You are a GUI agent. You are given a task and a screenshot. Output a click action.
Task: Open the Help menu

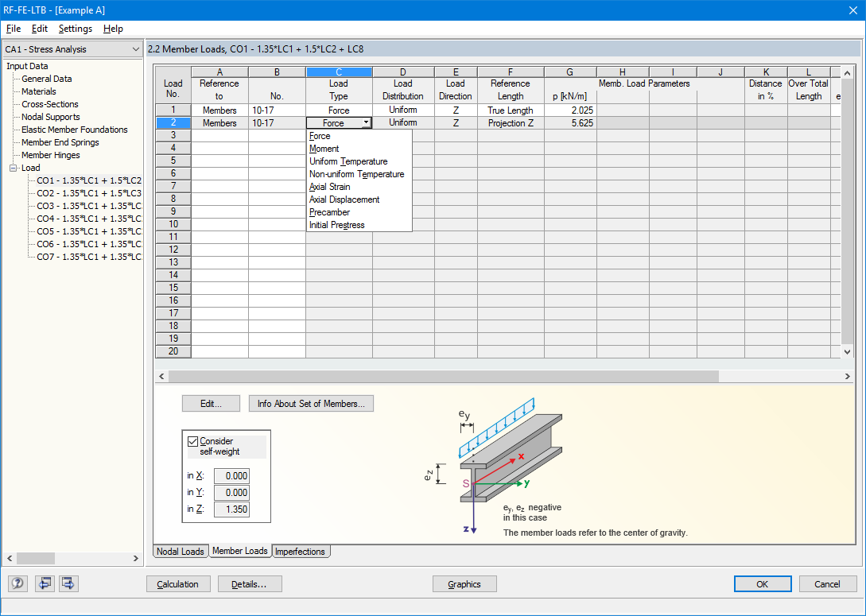click(x=113, y=29)
